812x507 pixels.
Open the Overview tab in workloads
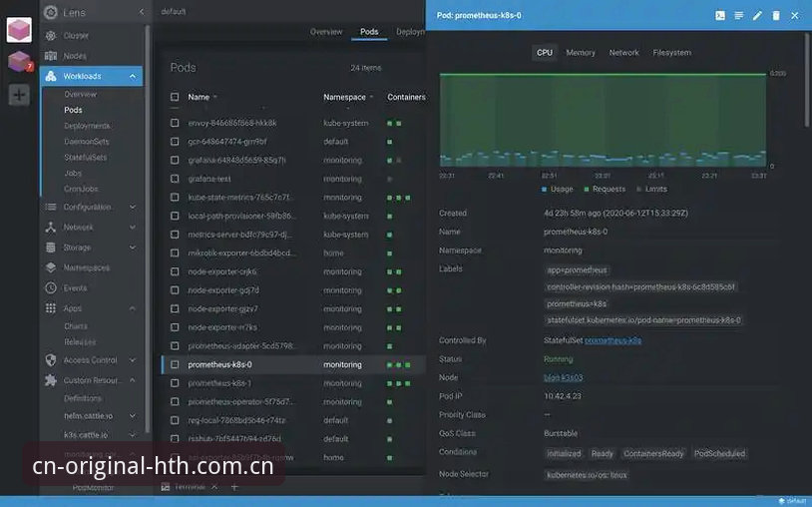pyautogui.click(x=326, y=32)
